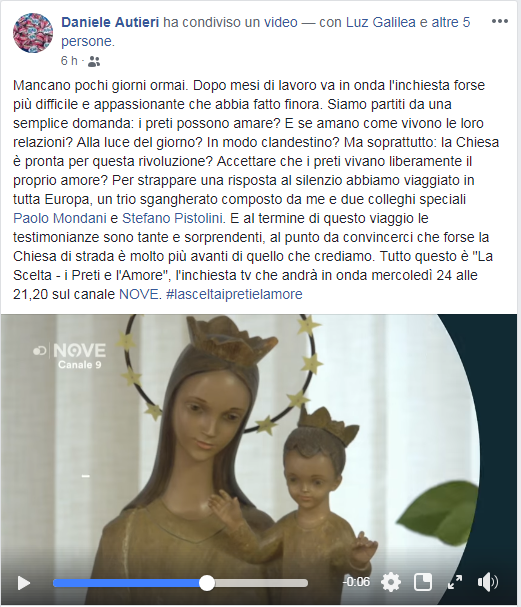Viewport: 521px width, 607px height.
Task: Click the video progress slider handle
Action: [207, 583]
